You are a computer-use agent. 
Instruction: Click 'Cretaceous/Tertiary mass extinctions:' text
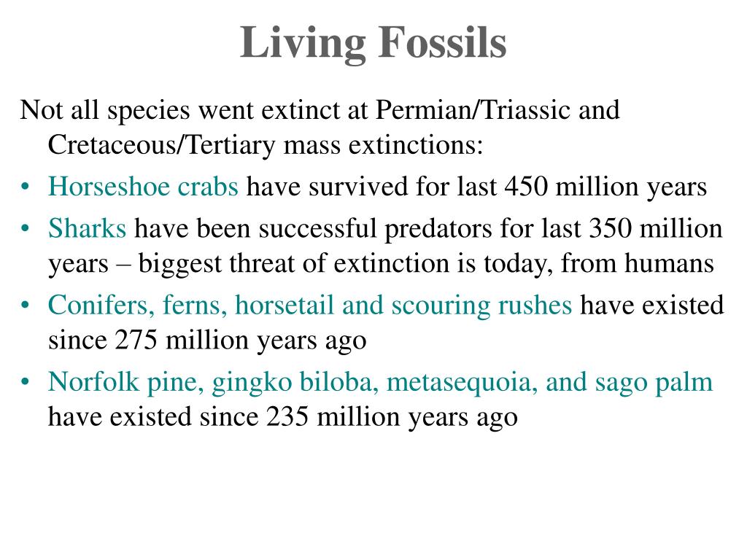click(x=266, y=145)
